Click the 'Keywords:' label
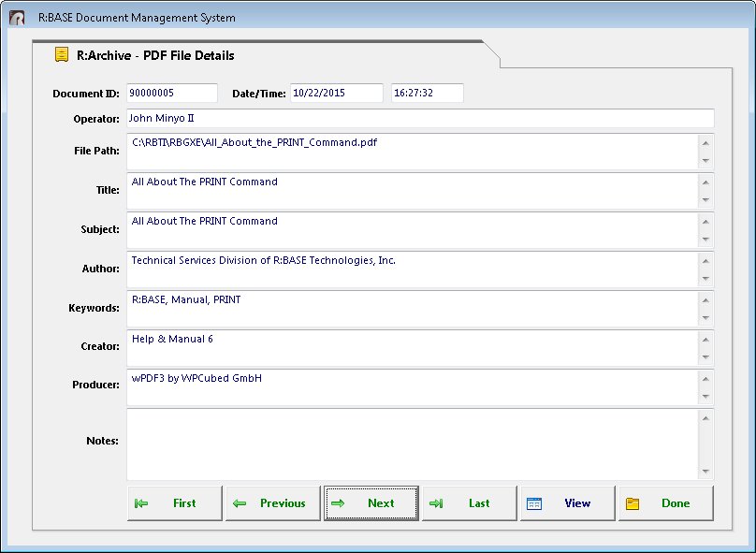The image size is (756, 553). 94,308
